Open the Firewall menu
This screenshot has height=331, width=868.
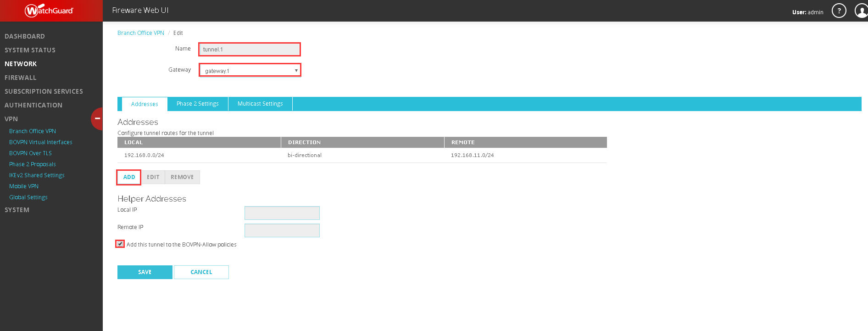point(21,78)
